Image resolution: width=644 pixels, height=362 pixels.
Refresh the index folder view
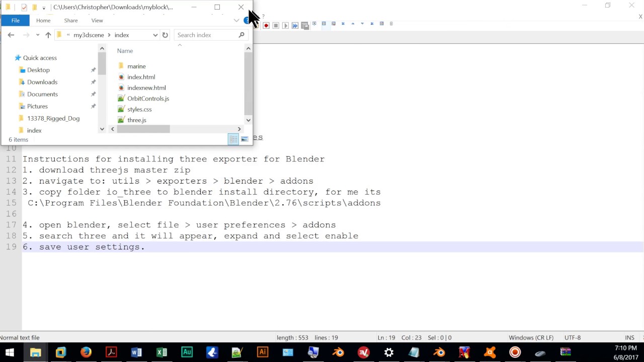click(165, 35)
